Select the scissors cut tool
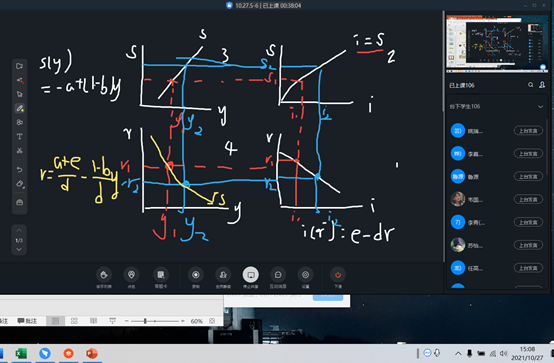 pyautogui.click(x=19, y=151)
